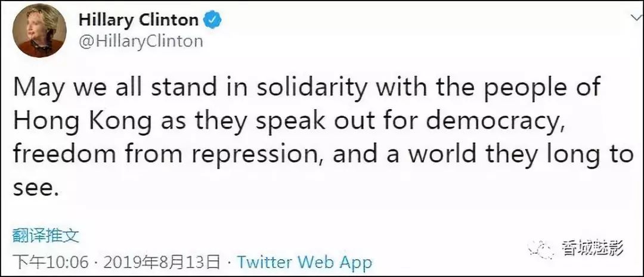Open the @HillaryClinton handle link
The height and width of the screenshot is (277, 644).
tap(141, 41)
